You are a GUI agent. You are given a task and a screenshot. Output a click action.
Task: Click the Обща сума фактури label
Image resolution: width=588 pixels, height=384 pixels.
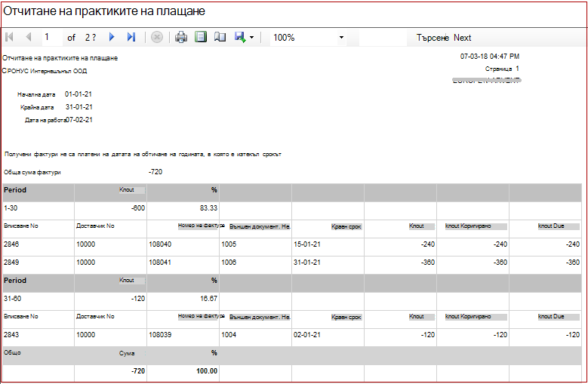tap(32, 172)
